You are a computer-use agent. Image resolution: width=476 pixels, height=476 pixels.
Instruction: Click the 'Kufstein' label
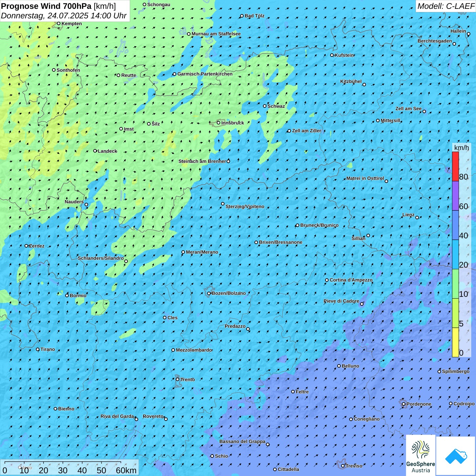pyautogui.click(x=344, y=55)
